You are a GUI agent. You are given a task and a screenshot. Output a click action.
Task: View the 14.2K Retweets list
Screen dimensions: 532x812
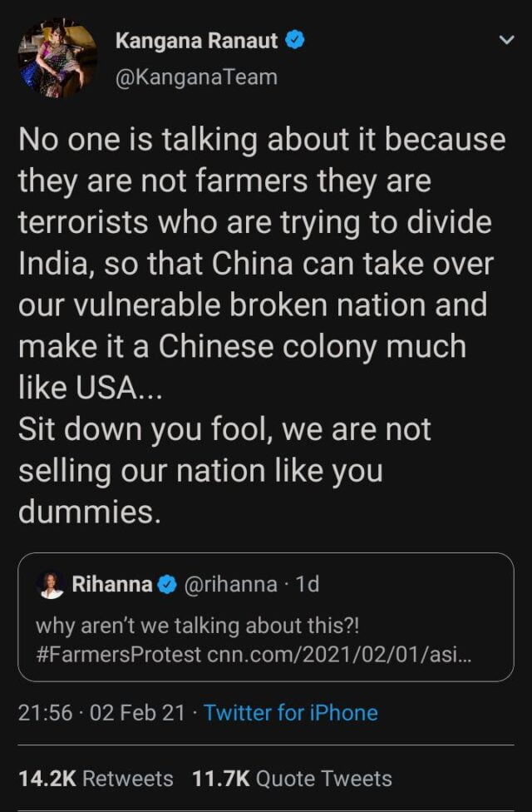pos(96,779)
